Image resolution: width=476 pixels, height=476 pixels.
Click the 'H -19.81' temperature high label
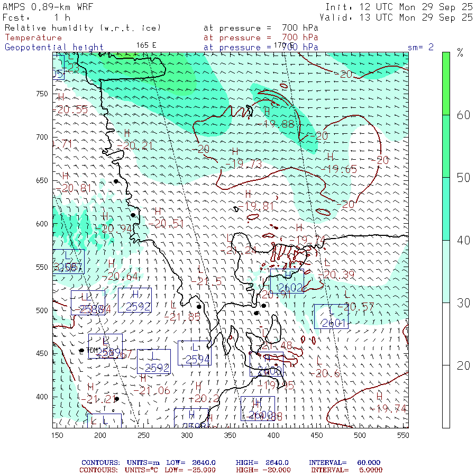coord(256,200)
